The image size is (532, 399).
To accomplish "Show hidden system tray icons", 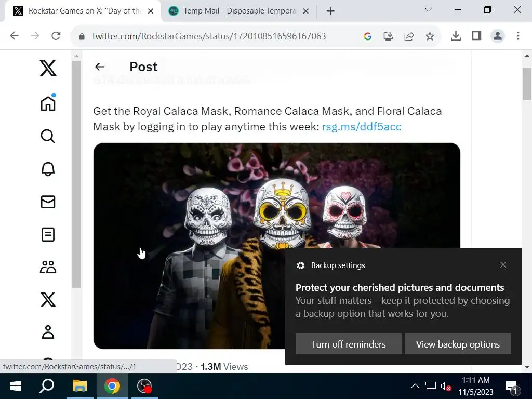I will coord(415,386).
